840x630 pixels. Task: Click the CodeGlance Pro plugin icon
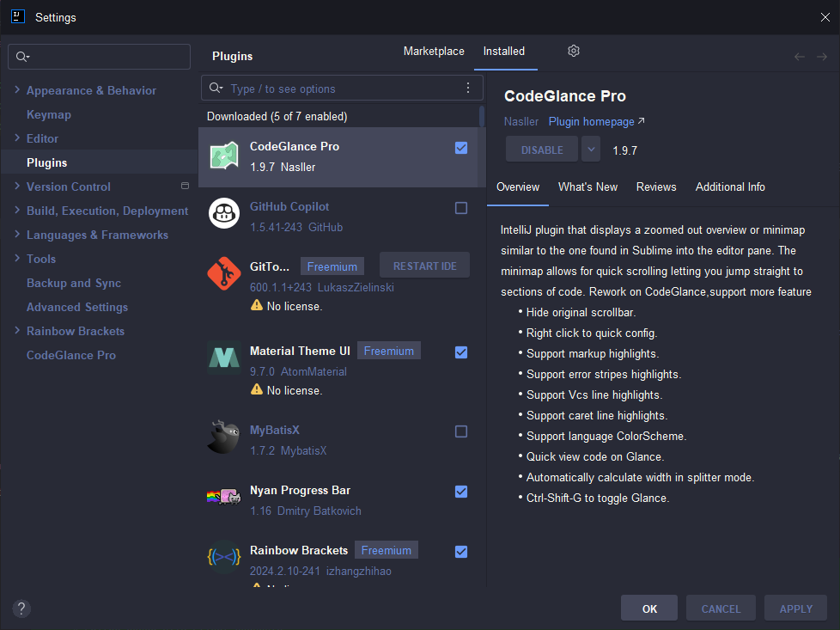[x=224, y=156]
